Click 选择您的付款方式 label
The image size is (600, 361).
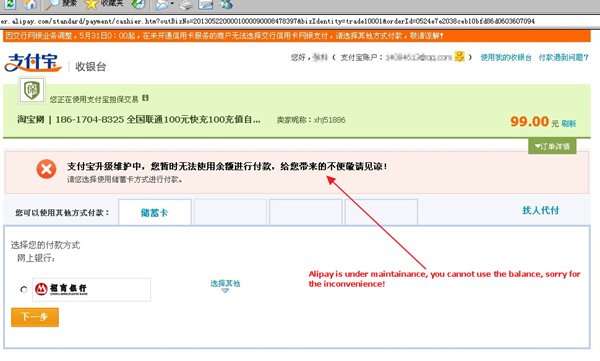tap(46, 245)
